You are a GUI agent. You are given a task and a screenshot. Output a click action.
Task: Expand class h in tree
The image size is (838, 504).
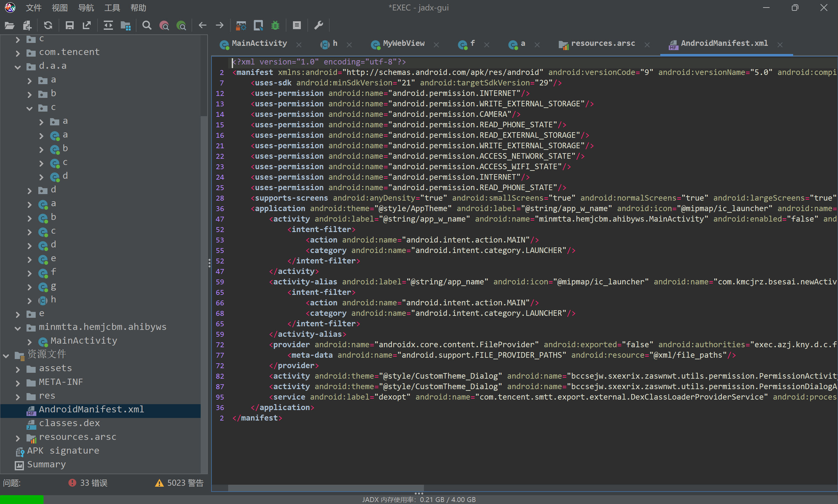tap(29, 300)
